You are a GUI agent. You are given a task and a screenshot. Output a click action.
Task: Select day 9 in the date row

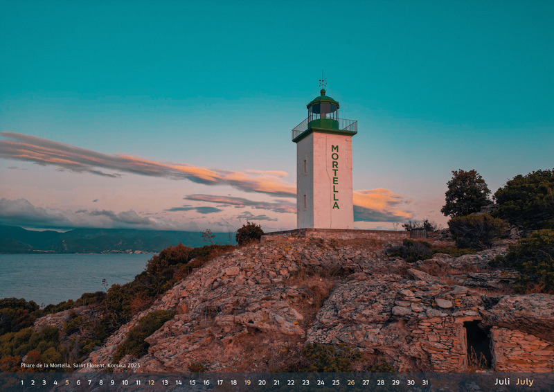[112, 382]
